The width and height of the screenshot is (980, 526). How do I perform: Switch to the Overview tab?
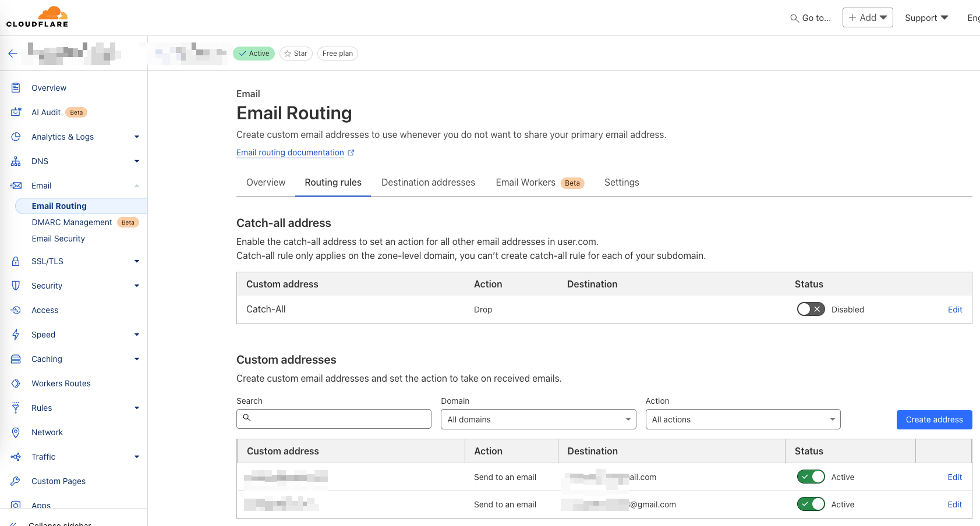click(266, 183)
